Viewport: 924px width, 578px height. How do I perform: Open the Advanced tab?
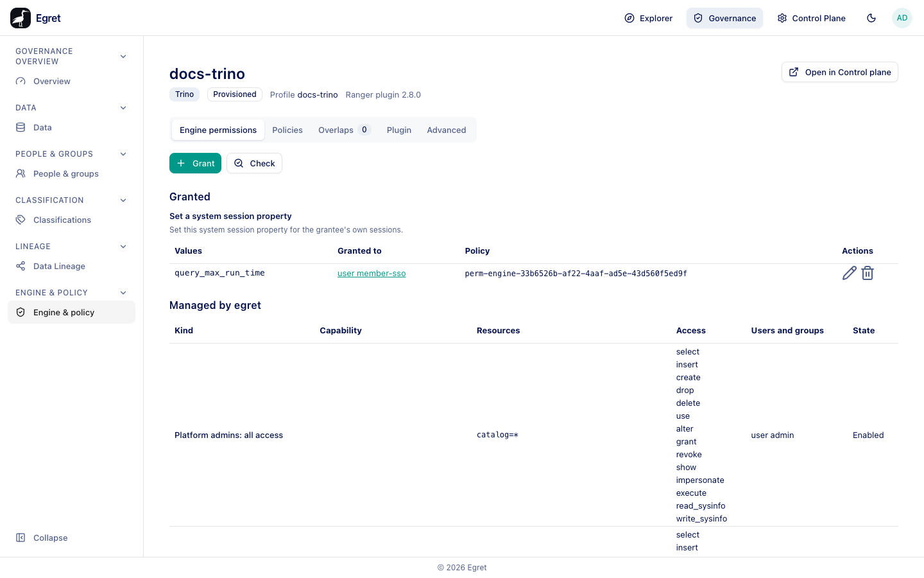pos(447,130)
